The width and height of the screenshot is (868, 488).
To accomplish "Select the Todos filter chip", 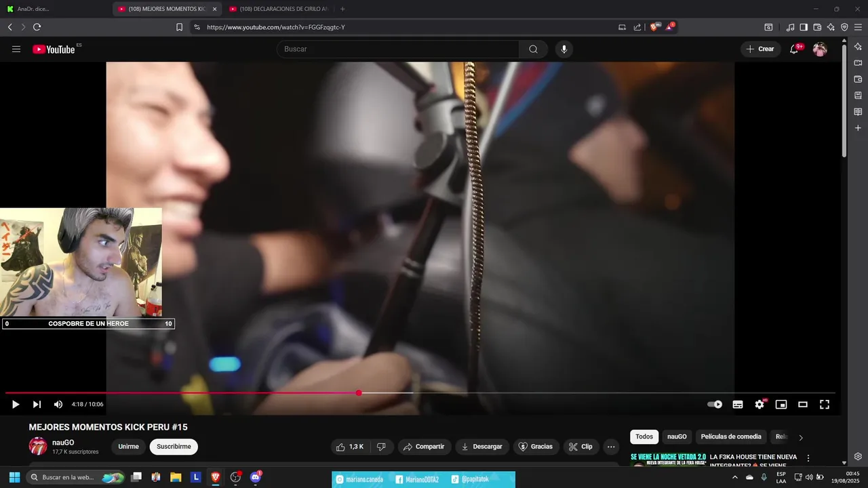I will click(644, 437).
